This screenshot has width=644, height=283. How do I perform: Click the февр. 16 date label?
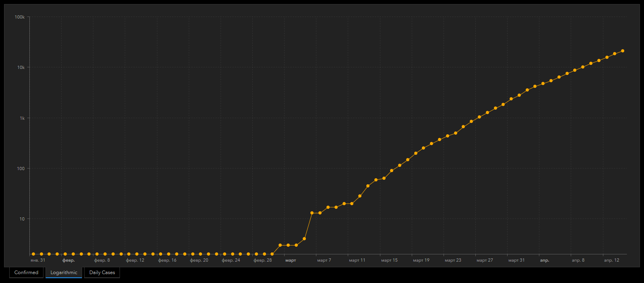click(x=167, y=260)
